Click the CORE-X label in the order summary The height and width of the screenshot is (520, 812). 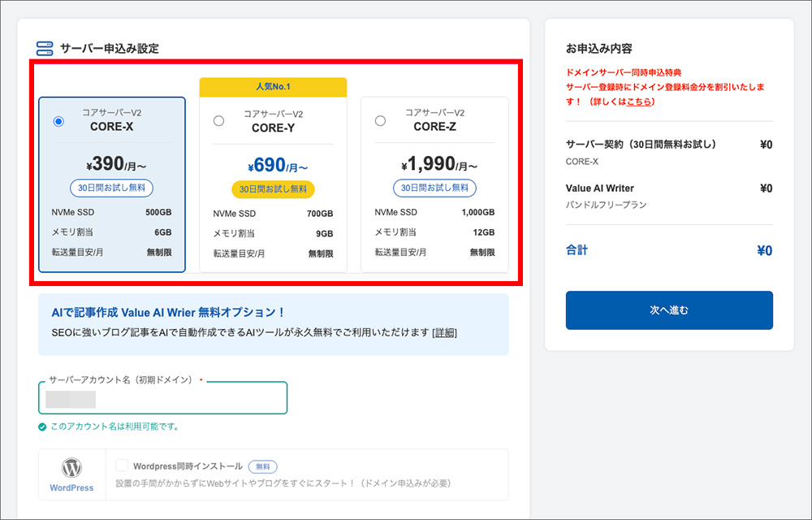tap(582, 162)
